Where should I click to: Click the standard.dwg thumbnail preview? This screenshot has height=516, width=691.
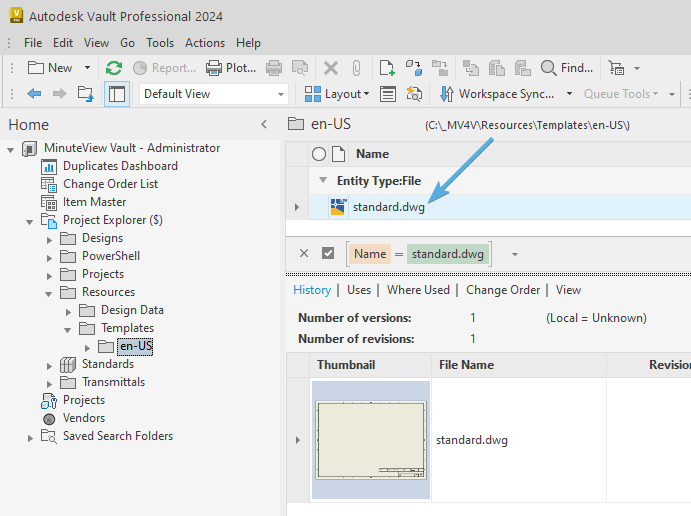tap(371, 440)
